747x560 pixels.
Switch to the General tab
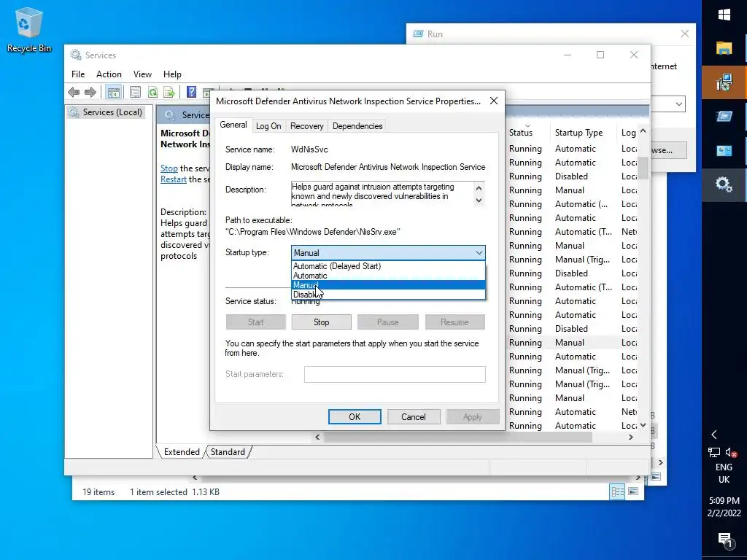[x=233, y=125]
